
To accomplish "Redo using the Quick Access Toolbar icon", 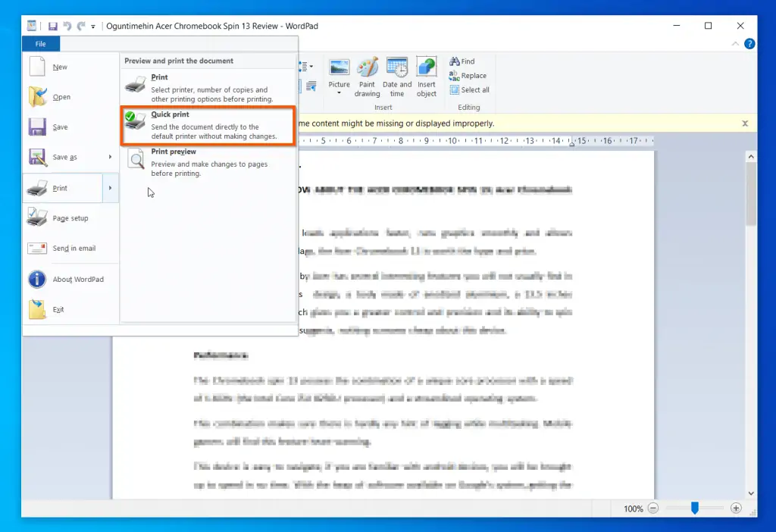I will click(x=81, y=25).
